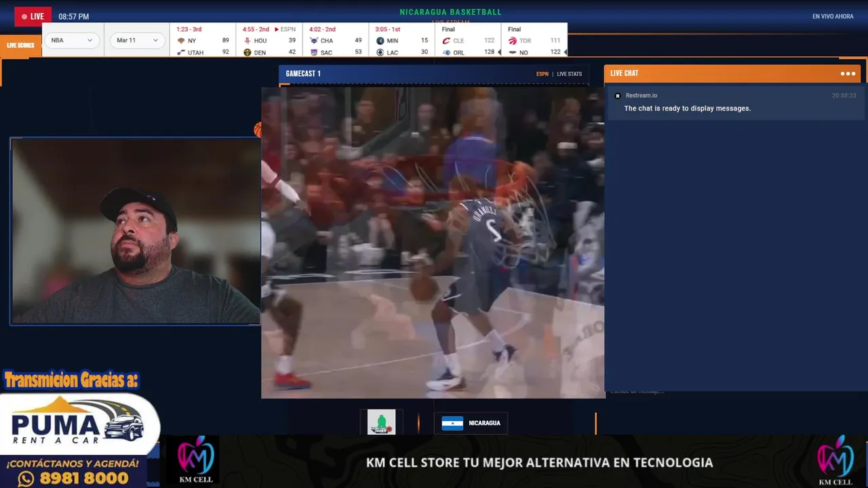Click the Nicaragua flag icon

click(x=452, y=423)
